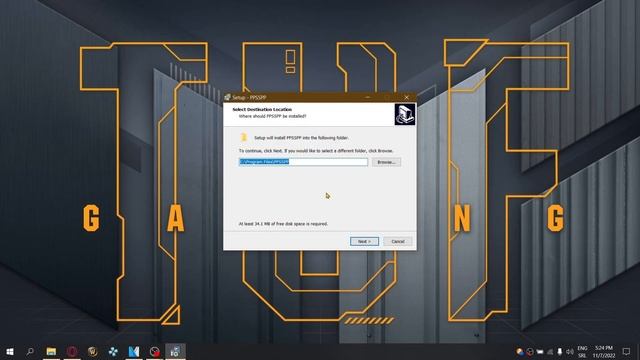The height and width of the screenshot is (360, 640).
Task: Open the red round browser taskbar icon
Action: click(x=72, y=351)
